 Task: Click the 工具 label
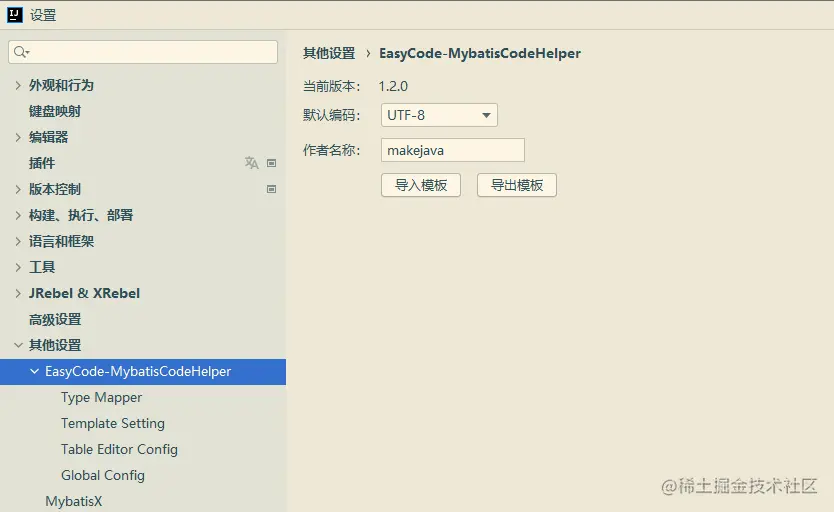pyautogui.click(x=42, y=267)
